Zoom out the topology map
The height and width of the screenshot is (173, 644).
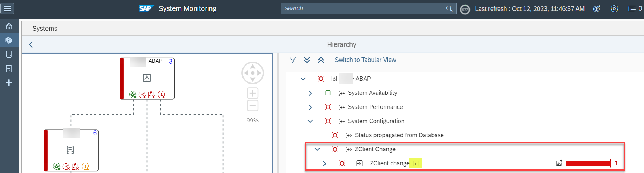tap(253, 106)
